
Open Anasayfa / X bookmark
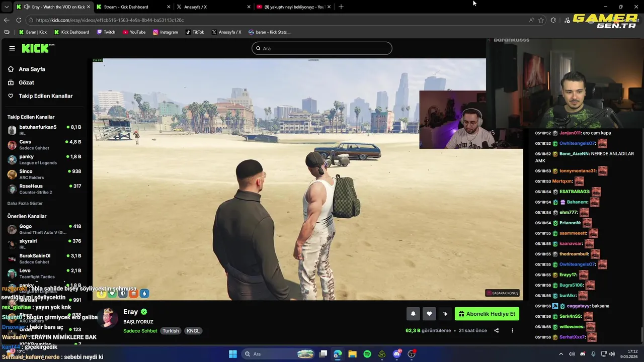(x=226, y=32)
